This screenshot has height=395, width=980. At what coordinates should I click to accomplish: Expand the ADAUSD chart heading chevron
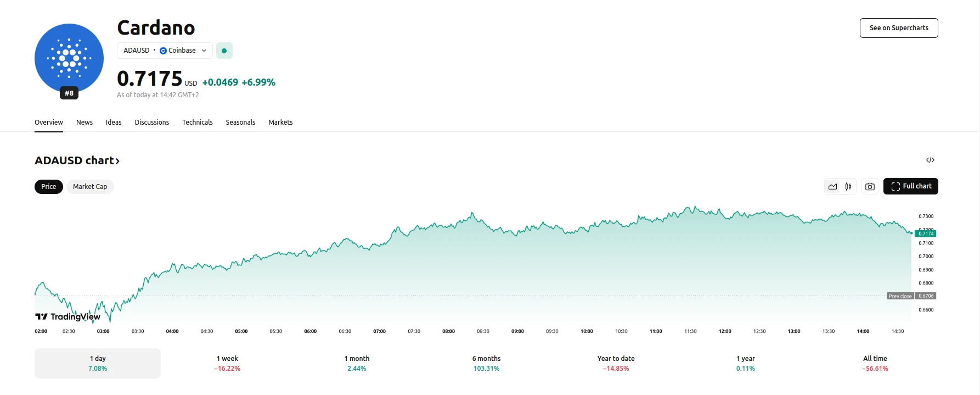coord(117,161)
